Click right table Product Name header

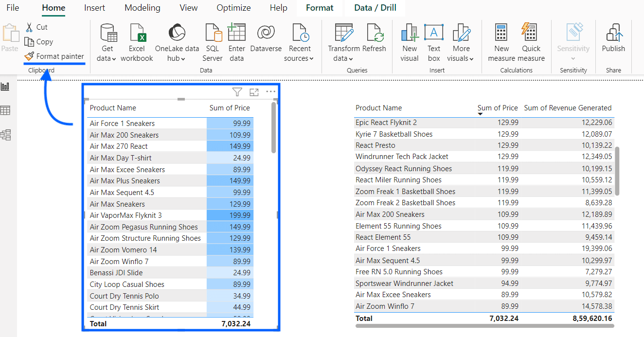pos(379,108)
